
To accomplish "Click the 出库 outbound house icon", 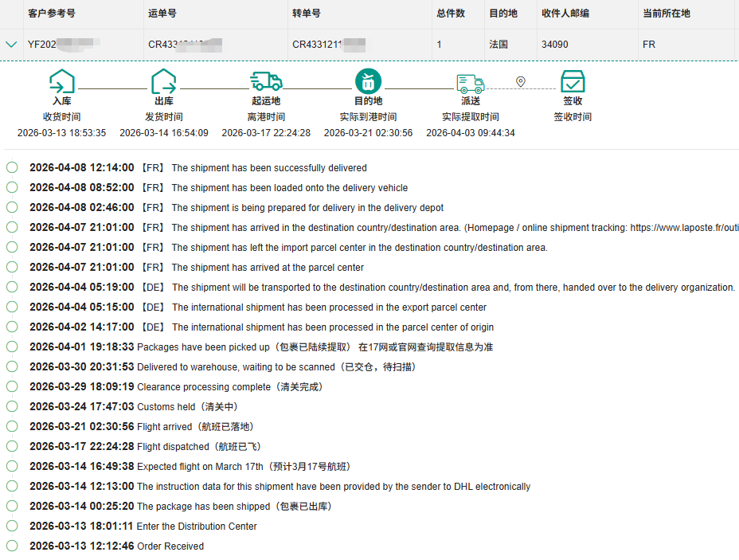I will (163, 81).
